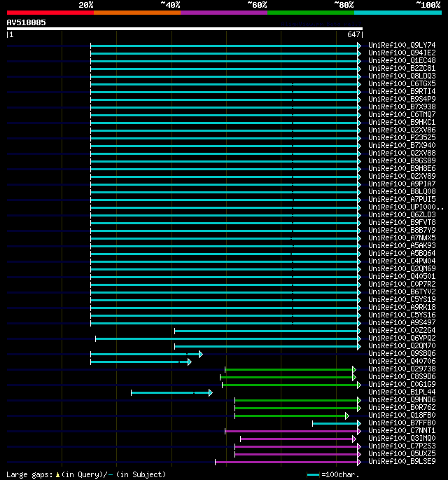The image size is (448, 480).
Task: Click the UniRef100_A7PUI5 label
Action: coord(402,199)
